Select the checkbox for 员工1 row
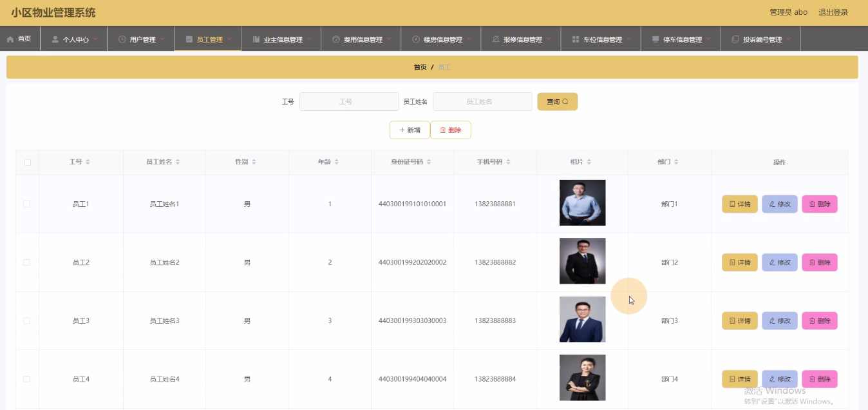The height and width of the screenshot is (410, 868). click(x=27, y=204)
